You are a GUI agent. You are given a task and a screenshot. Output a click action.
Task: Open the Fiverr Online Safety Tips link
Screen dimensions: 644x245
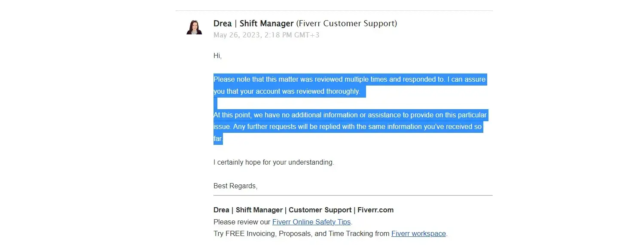[x=311, y=222]
